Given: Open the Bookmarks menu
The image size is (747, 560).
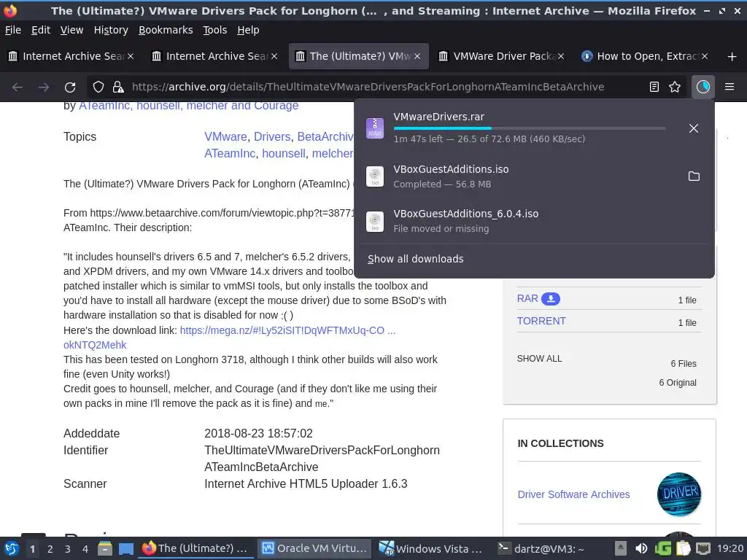Looking at the screenshot, I should coord(166,30).
